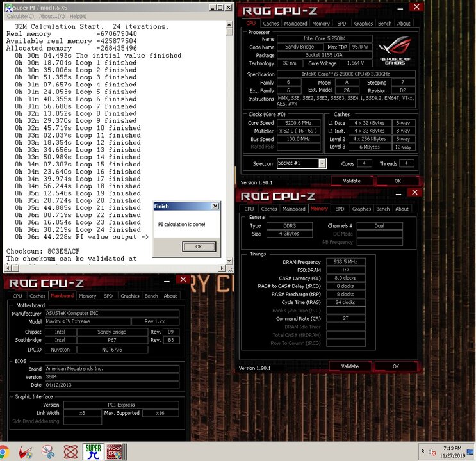Click the Core Voltage value 1.664 V
The image size is (476, 461).
click(x=356, y=63)
